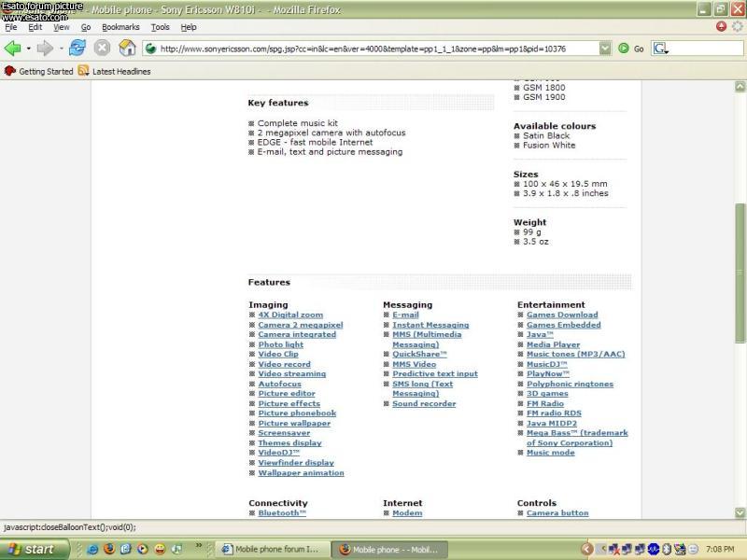Click the scrollbar up arrow
The width and height of the screenshot is (747, 560).
coord(740,87)
